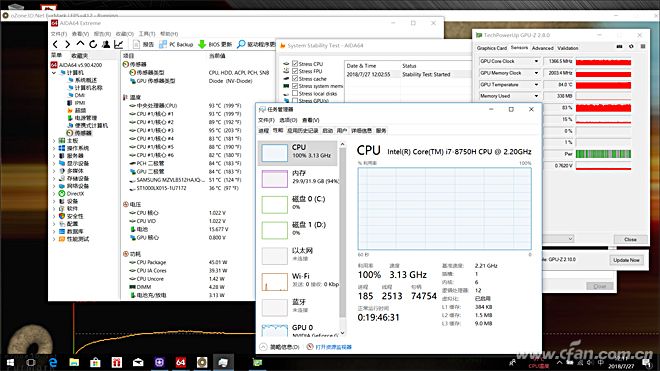Viewport: 660px width, 371px height.
Task: Open the graph chart icon in AIDA64 toolbar
Action: pos(119,44)
